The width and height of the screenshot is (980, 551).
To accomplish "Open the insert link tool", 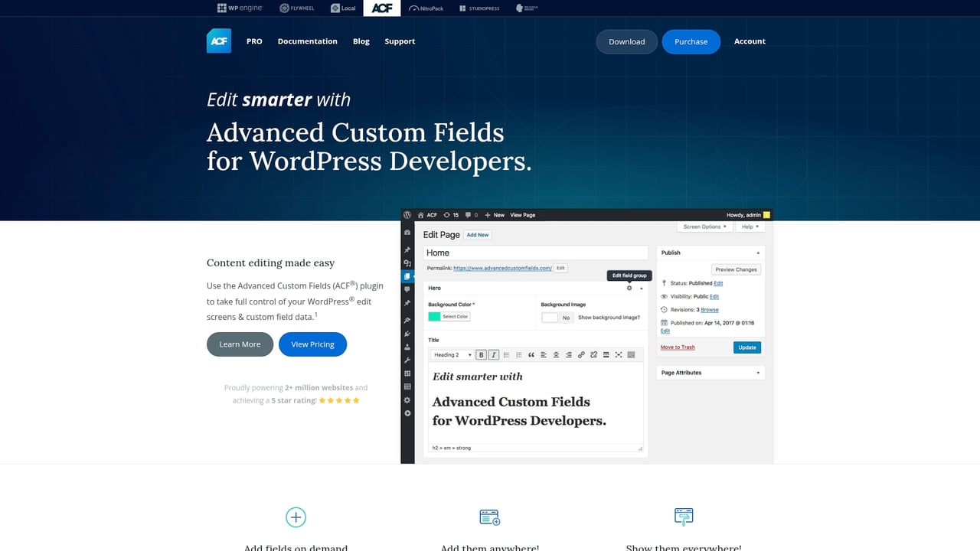I will [x=581, y=354].
